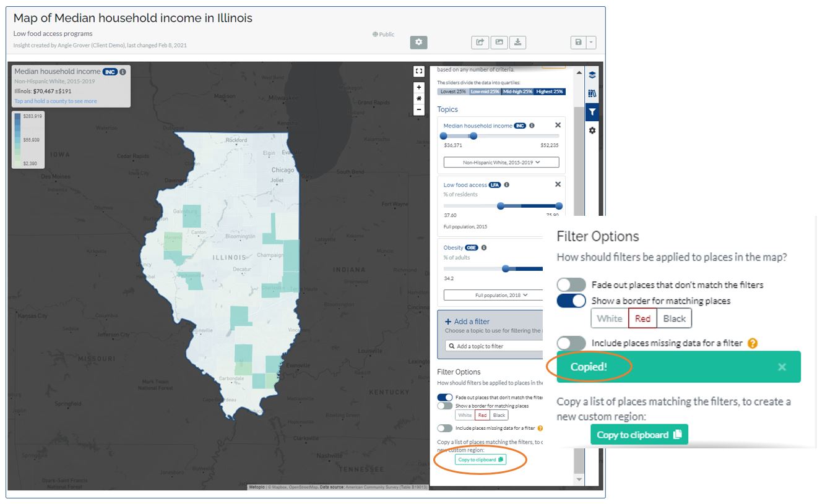The image size is (825, 504).
Task: Click 'Tap and hold a county to see more' link
Action: 56,101
